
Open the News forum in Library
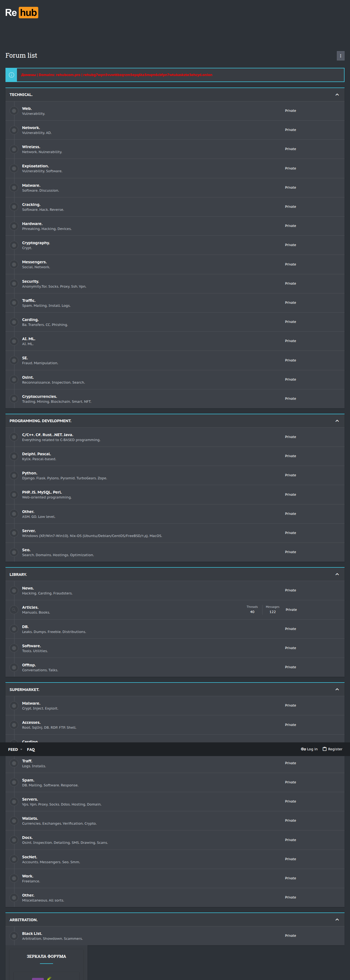coord(28,588)
